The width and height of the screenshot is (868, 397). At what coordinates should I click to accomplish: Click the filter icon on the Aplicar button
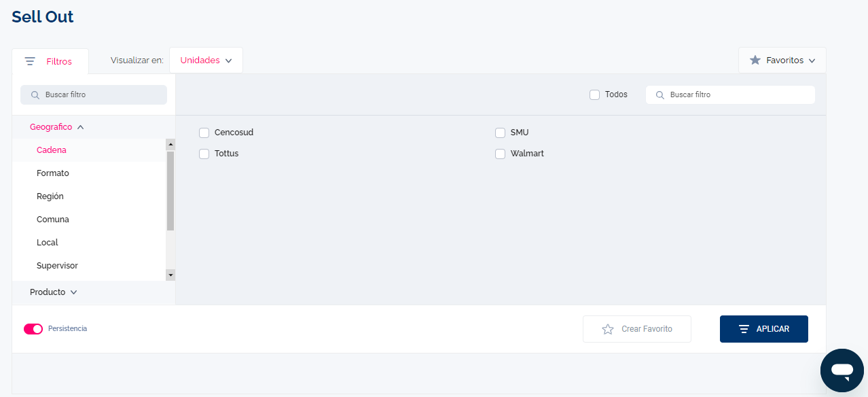coord(744,329)
